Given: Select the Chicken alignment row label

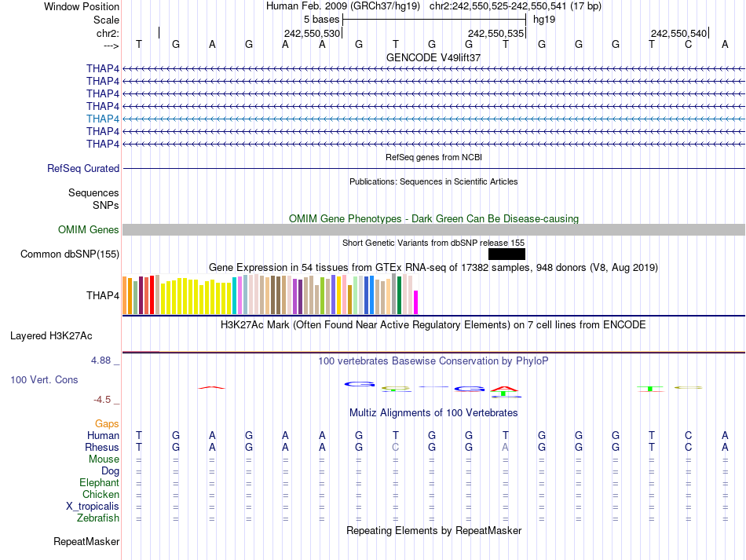Looking at the screenshot, I should click(x=101, y=494).
